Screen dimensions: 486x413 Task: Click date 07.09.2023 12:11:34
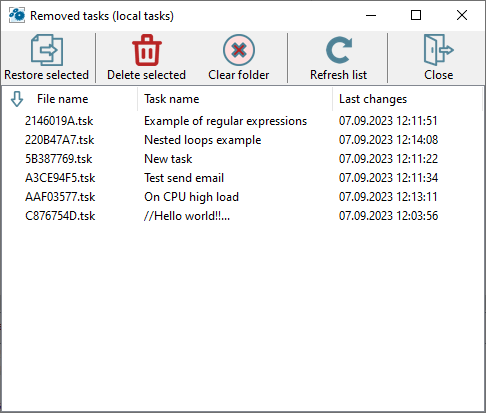(x=388, y=178)
